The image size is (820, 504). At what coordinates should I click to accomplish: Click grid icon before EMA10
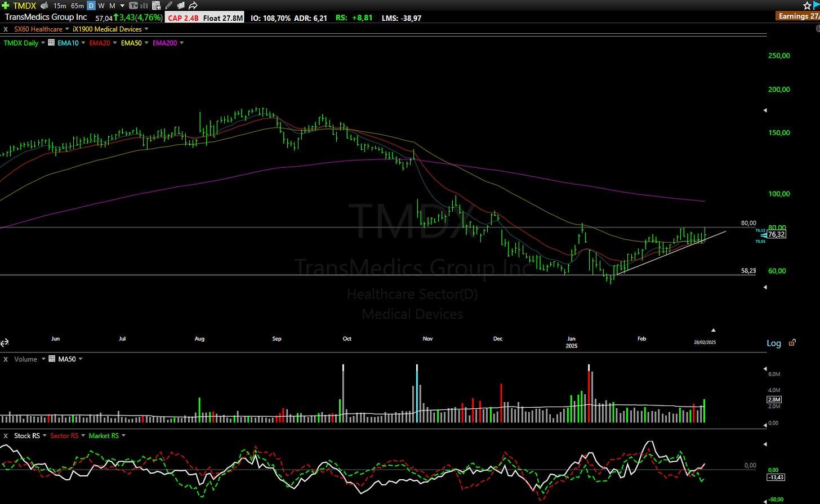(51, 43)
